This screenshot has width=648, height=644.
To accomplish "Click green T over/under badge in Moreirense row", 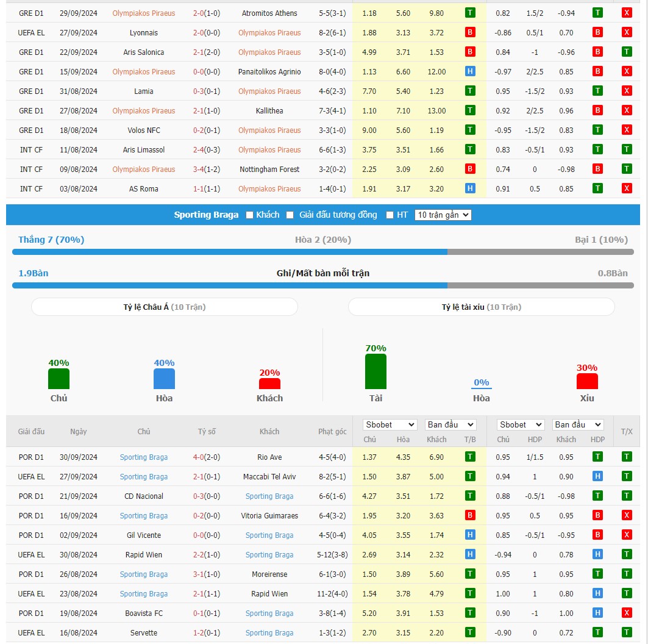I will (627, 574).
